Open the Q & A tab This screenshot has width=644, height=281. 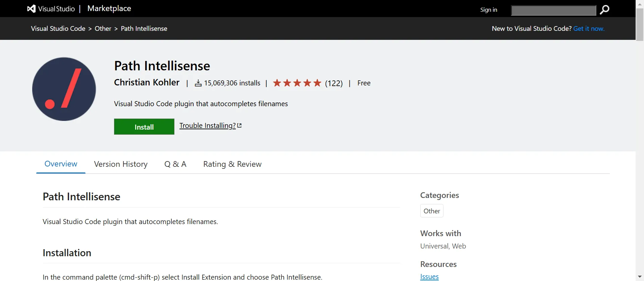(x=175, y=164)
